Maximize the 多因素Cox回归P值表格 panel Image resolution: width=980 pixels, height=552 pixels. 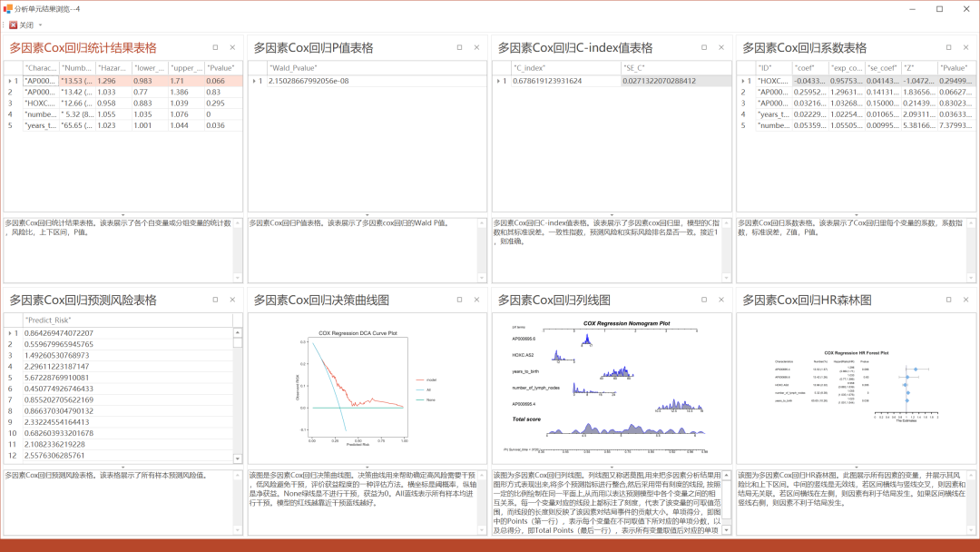[459, 47]
